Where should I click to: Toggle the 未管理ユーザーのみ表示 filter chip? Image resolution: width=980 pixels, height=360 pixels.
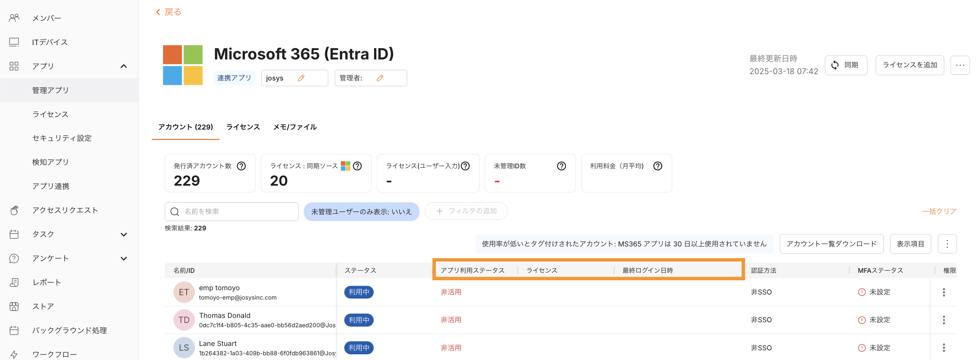[361, 212]
